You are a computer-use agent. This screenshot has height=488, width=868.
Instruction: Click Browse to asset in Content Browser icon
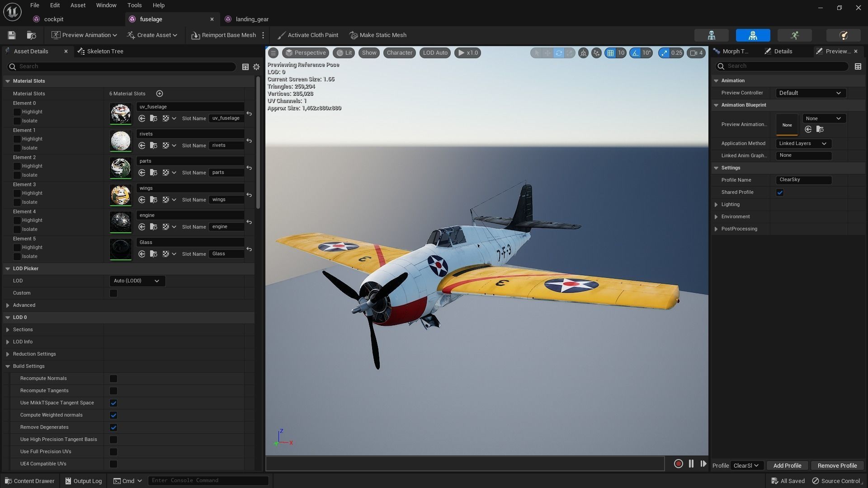point(31,35)
